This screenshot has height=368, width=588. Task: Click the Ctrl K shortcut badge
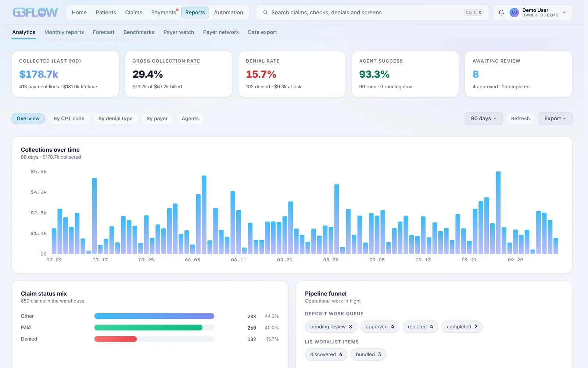(x=473, y=13)
